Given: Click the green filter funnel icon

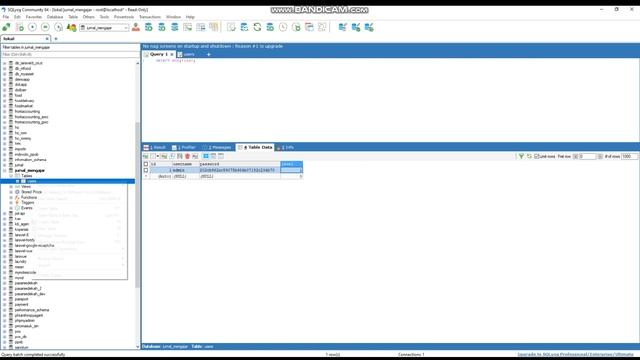Looking at the screenshot, I should click(521, 156).
